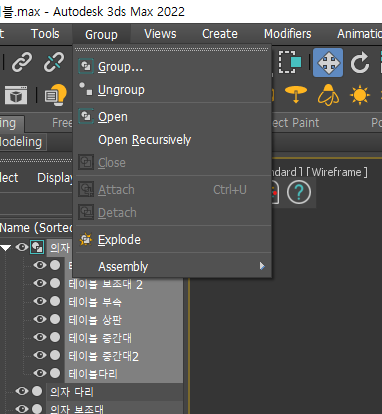
Task: Click the Polygon Modeling panel label
Action: tap(21, 142)
